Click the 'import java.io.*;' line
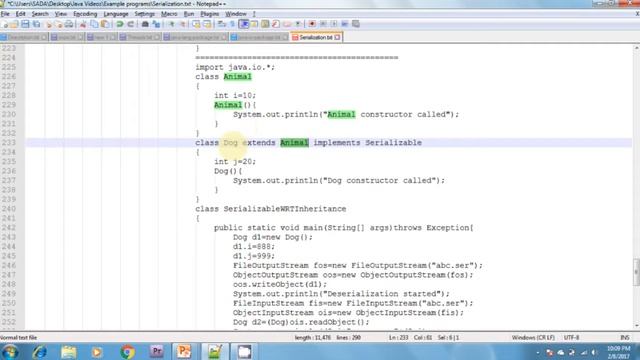This screenshot has width=640, height=360. pyautogui.click(x=235, y=67)
